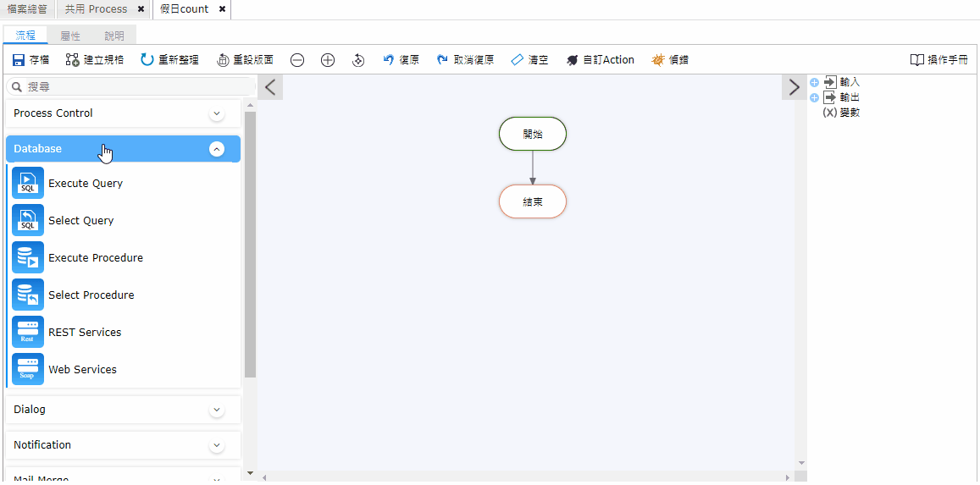Image resolution: width=980 pixels, height=485 pixels.
Task: Click the 取消復原 redo button
Action: coord(465,60)
